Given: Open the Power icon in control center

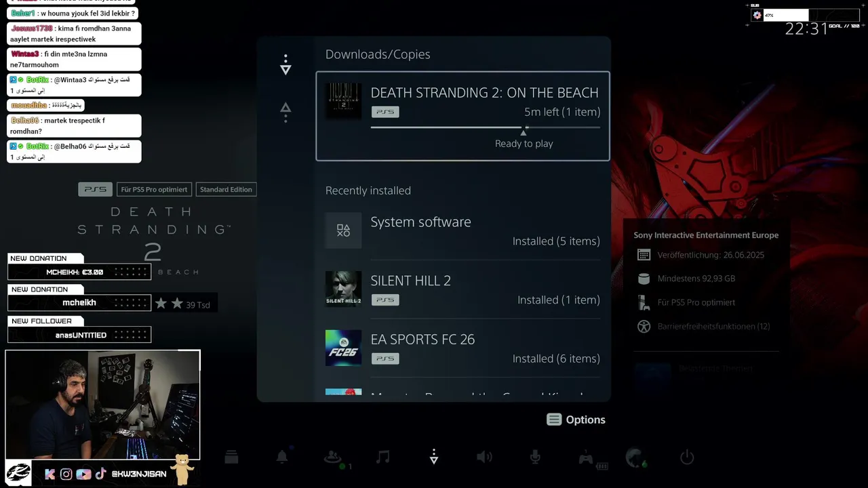Looking at the screenshot, I should [x=687, y=457].
